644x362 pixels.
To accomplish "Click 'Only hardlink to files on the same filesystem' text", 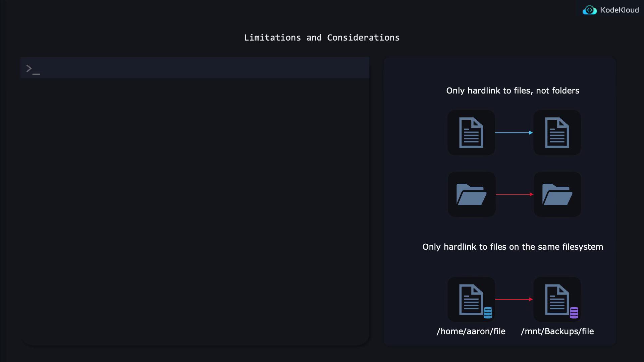I will tap(513, 247).
